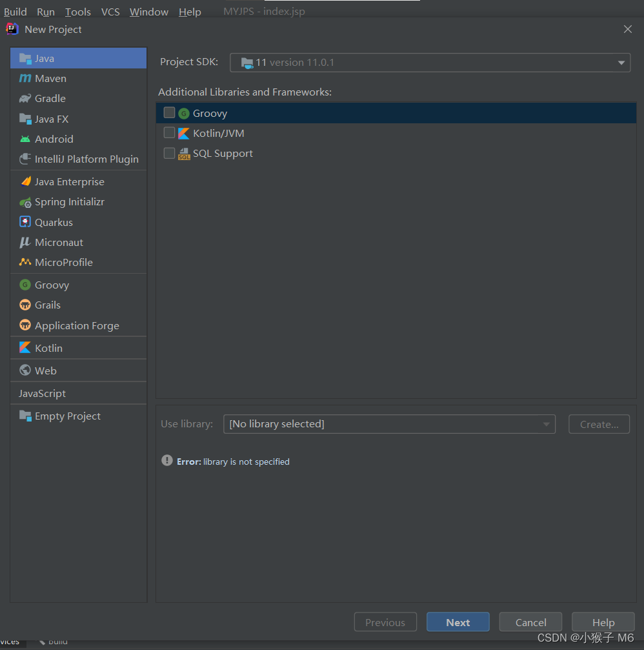Open the Help menu
The width and height of the screenshot is (644, 650).
coord(190,12)
